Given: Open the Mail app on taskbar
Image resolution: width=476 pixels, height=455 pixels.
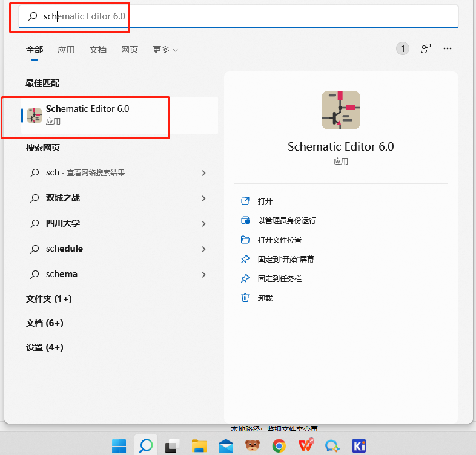Looking at the screenshot, I should [226, 446].
